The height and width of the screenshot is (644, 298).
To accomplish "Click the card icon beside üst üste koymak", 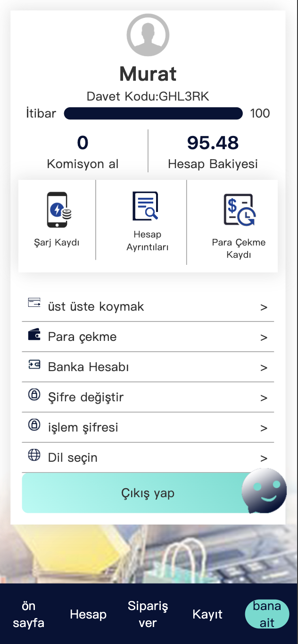I will [34, 303].
